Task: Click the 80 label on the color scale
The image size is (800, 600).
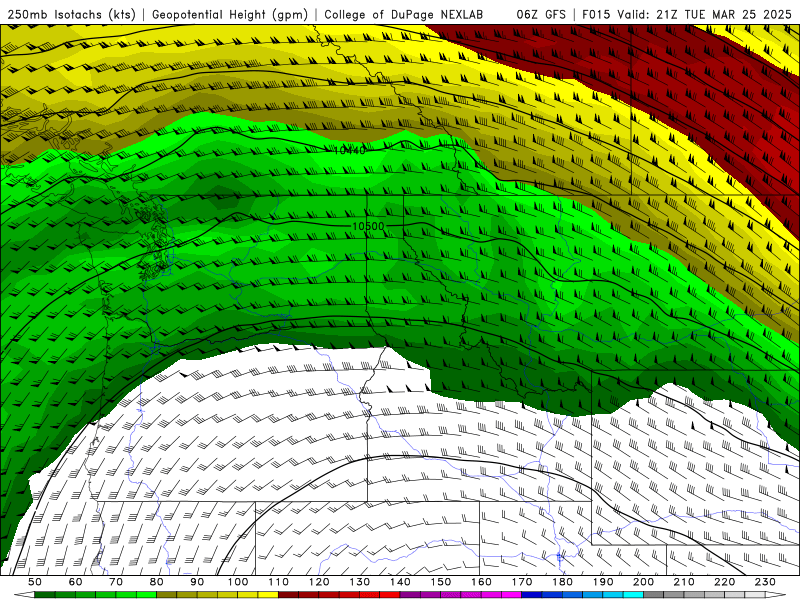Action: [x=157, y=582]
